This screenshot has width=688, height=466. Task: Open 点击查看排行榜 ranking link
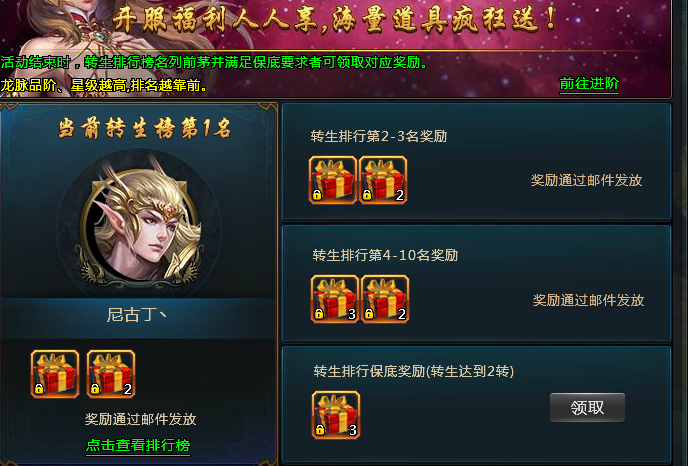click(138, 445)
